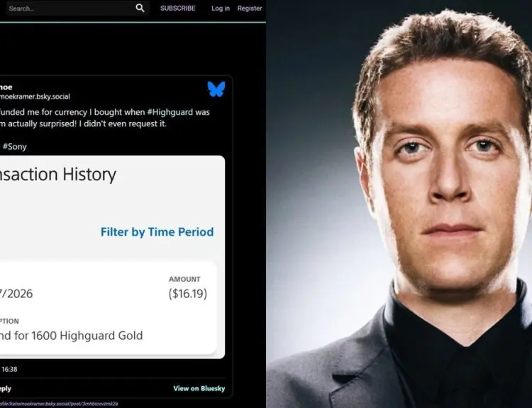Image resolution: width=532 pixels, height=408 pixels.
Task: Click the magnifying glass search icon
Action: point(140,8)
